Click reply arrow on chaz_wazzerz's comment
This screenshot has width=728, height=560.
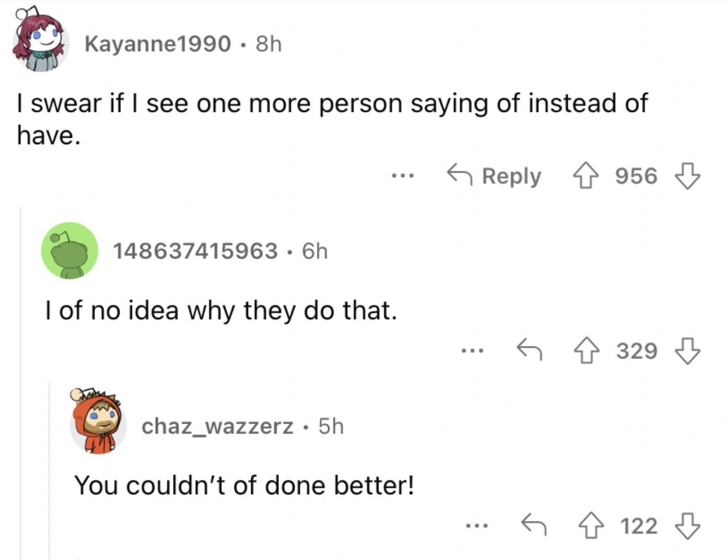coord(534,525)
